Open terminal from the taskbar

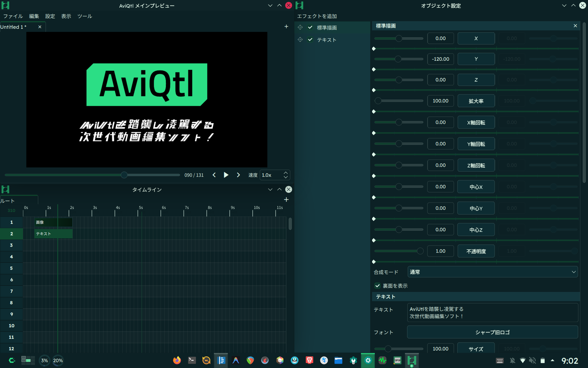(192, 360)
